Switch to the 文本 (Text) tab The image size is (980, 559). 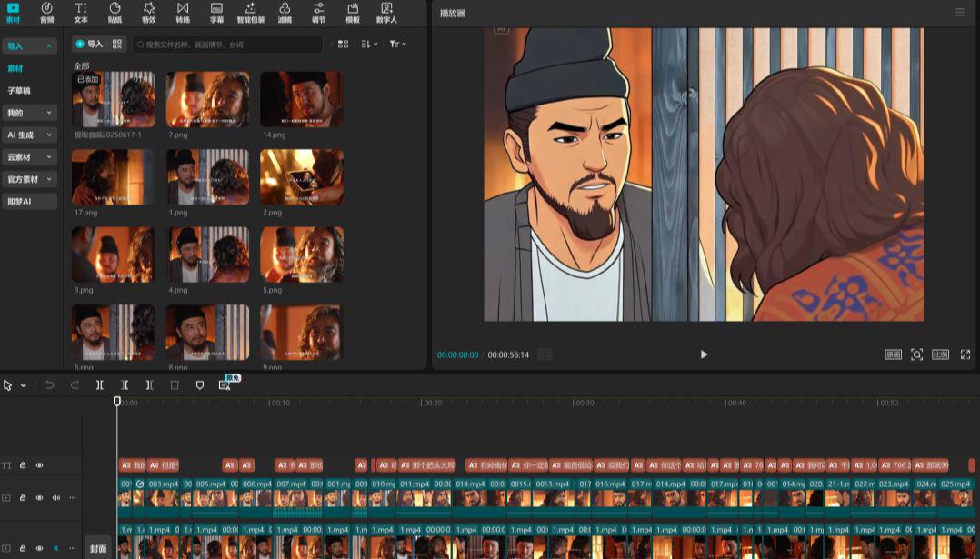coord(80,13)
